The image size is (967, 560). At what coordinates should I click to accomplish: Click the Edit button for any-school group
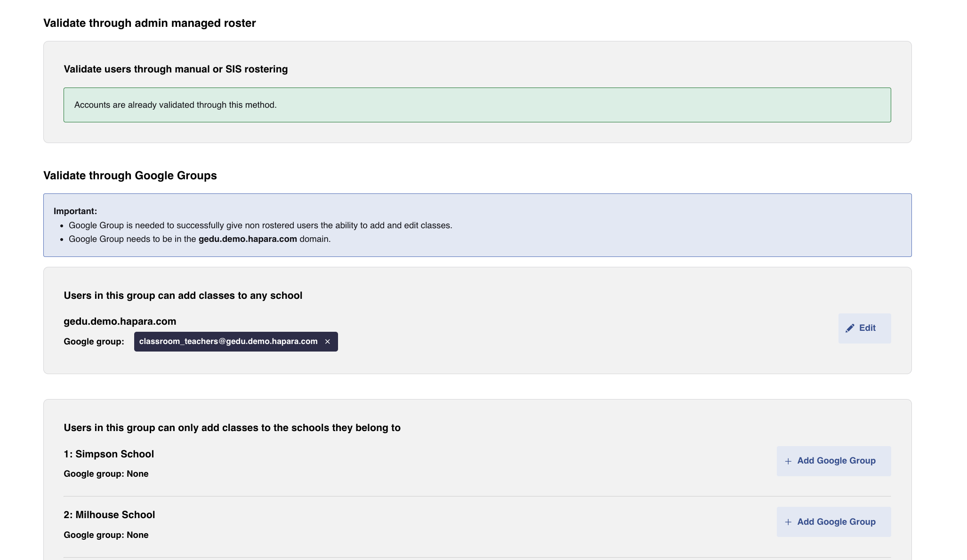pyautogui.click(x=864, y=328)
